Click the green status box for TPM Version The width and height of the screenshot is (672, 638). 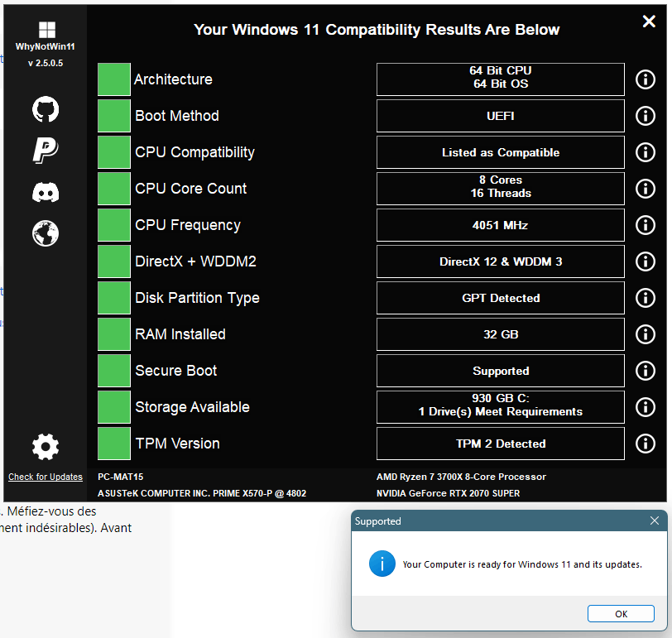click(114, 444)
